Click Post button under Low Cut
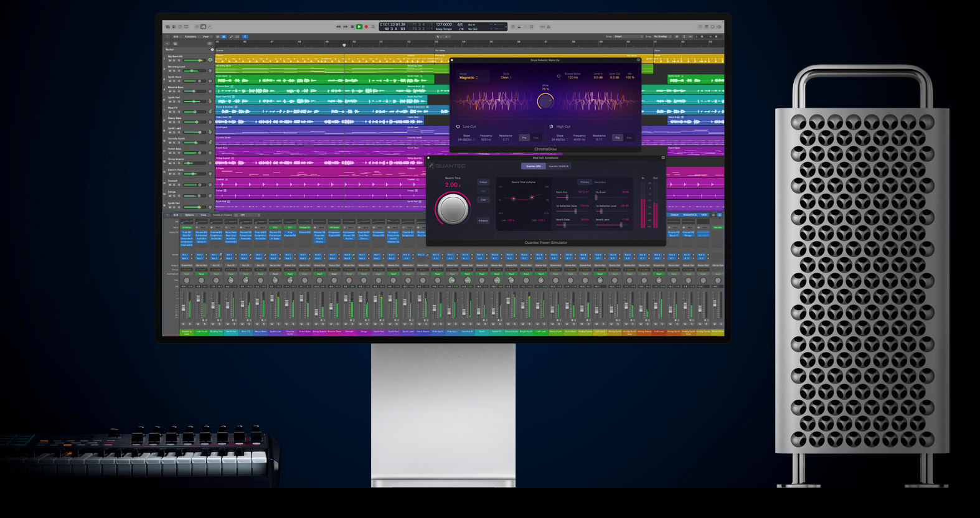The height and width of the screenshot is (518, 980). click(536, 138)
